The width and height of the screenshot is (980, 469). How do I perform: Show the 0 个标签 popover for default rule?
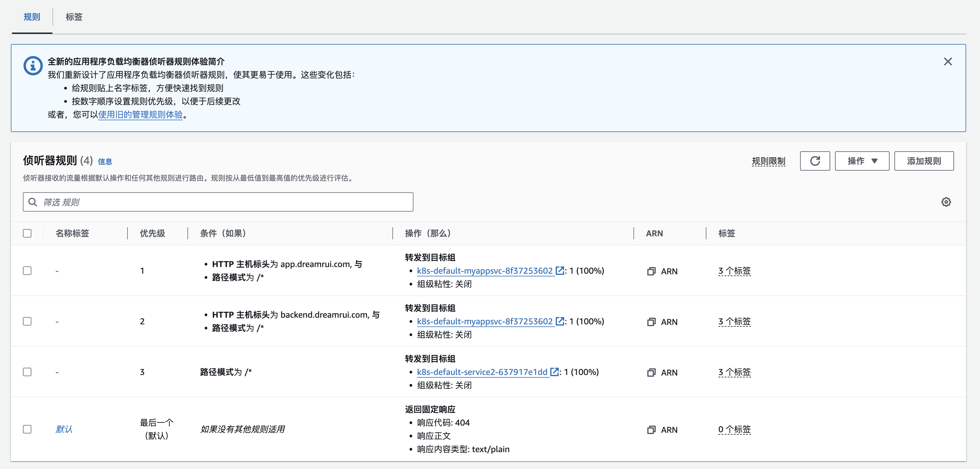[x=734, y=430]
